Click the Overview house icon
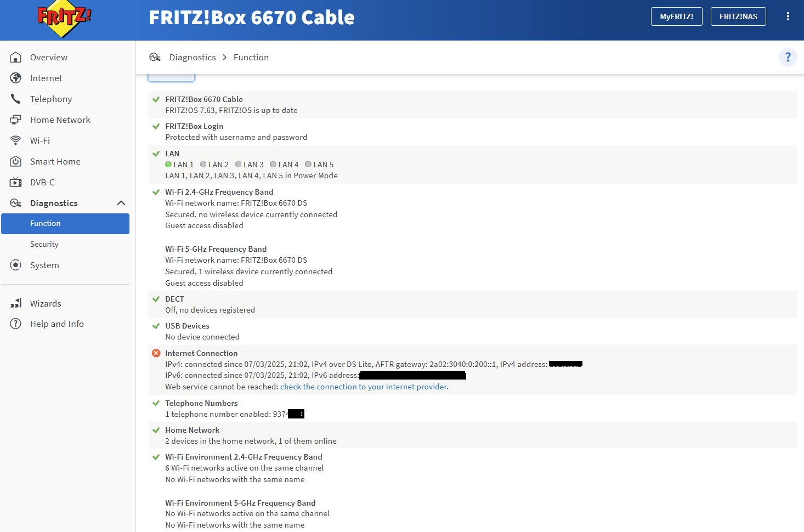The image size is (804, 532). pos(16,57)
